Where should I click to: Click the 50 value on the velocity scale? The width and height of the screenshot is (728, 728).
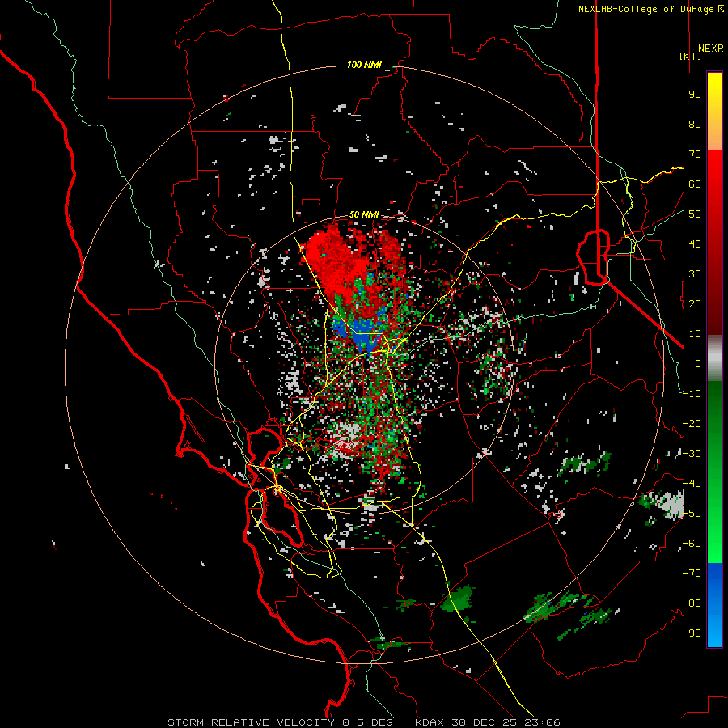[x=695, y=214]
